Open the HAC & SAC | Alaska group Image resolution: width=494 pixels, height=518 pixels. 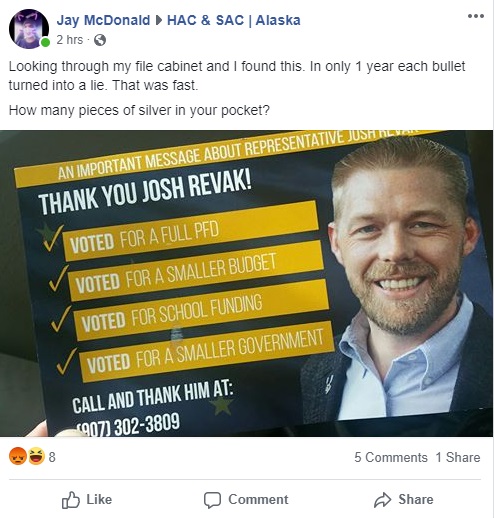[x=234, y=20]
